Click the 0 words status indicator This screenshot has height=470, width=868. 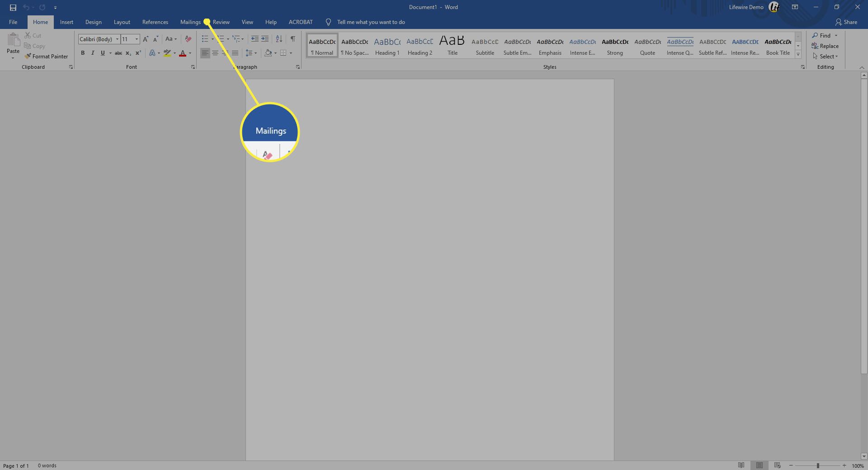[x=47, y=465]
